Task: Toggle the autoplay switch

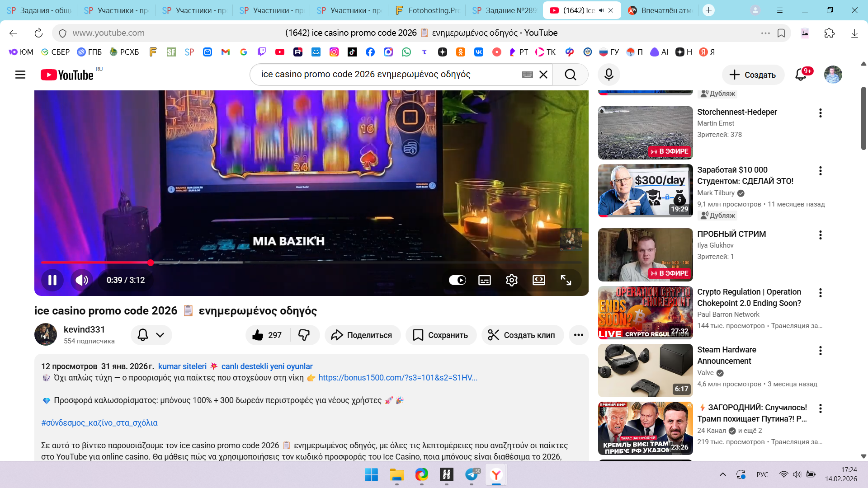Action: (x=457, y=280)
